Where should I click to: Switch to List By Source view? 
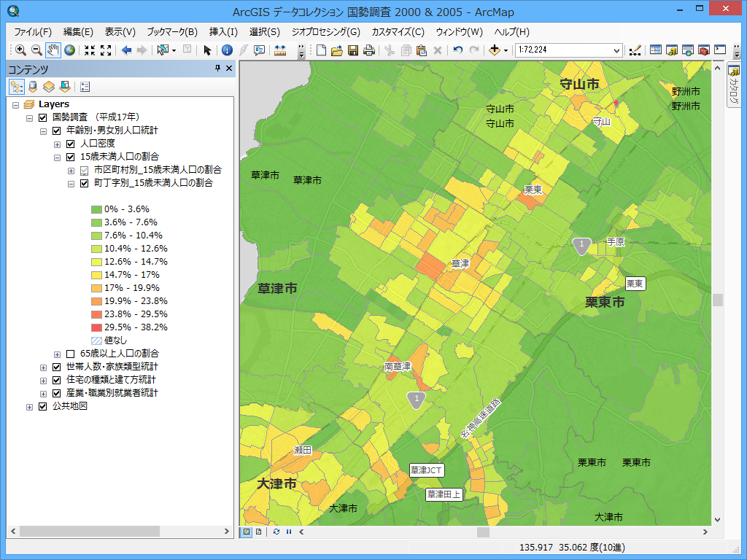[33, 87]
